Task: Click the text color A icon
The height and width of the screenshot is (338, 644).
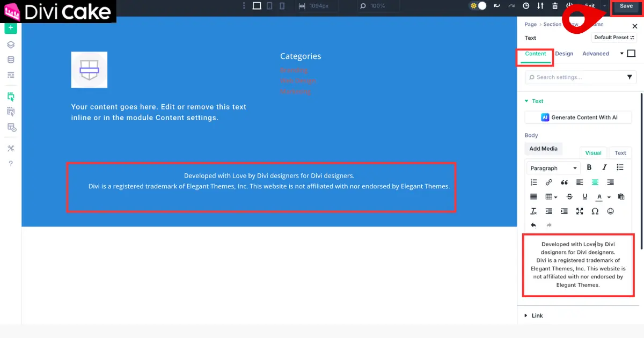Action: tap(599, 197)
